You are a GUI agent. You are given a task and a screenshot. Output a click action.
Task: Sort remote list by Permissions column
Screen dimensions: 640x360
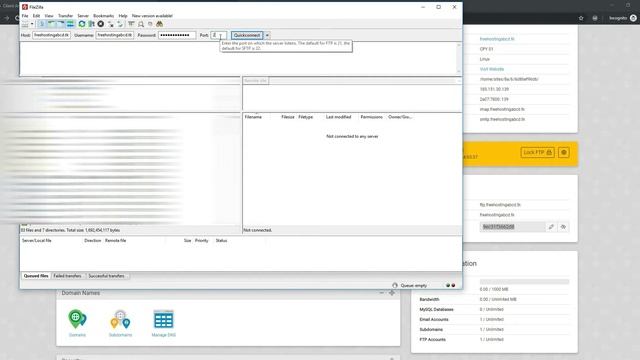pyautogui.click(x=371, y=117)
